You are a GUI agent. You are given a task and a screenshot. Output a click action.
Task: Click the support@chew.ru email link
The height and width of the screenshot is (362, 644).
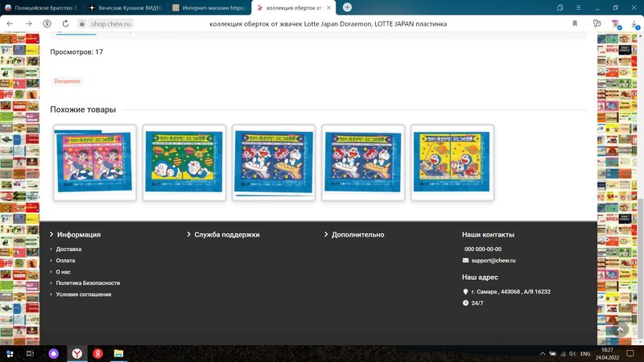pyautogui.click(x=493, y=261)
